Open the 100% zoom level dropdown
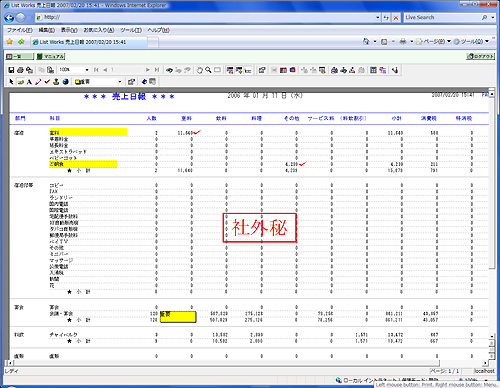The image size is (500, 388). (x=87, y=70)
